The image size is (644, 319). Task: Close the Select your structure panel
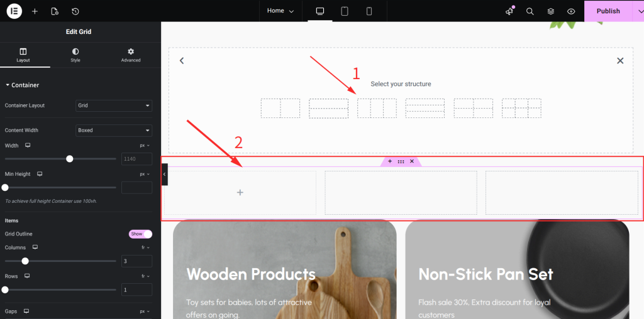point(620,61)
